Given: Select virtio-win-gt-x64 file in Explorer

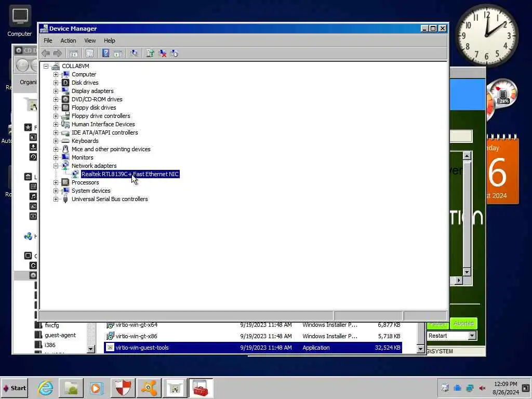Looking at the screenshot, I should coord(253,325).
